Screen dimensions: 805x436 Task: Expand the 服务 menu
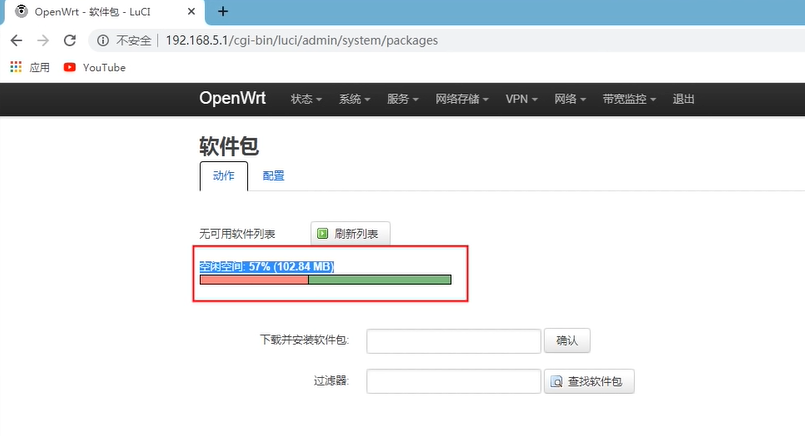402,99
